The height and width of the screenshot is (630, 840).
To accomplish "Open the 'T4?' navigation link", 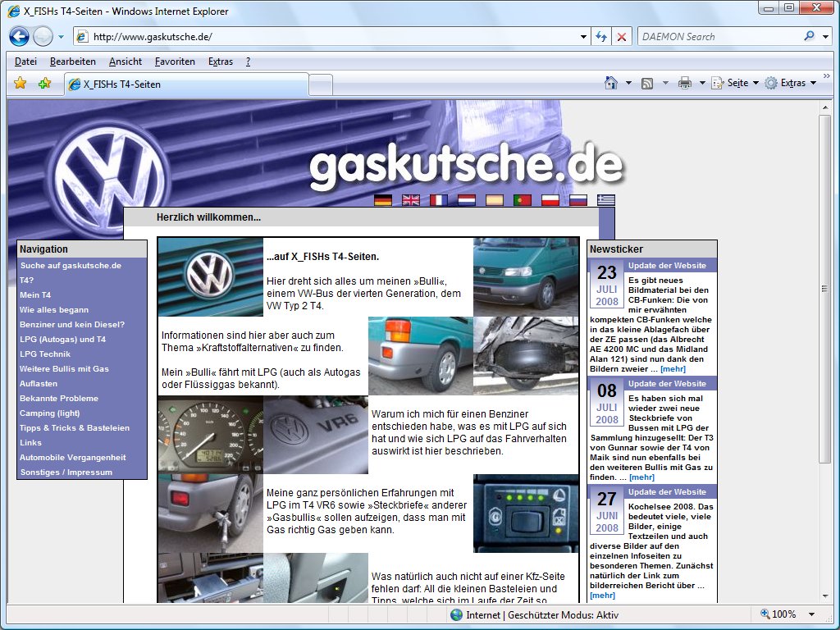I will (27, 281).
